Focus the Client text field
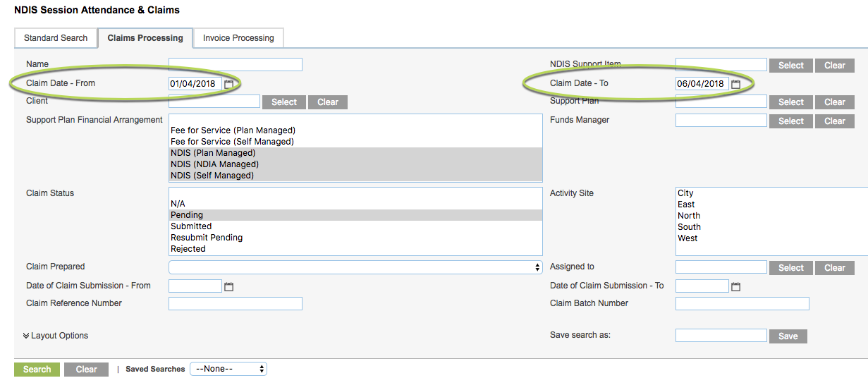This screenshot has height=390, width=868. 214,102
